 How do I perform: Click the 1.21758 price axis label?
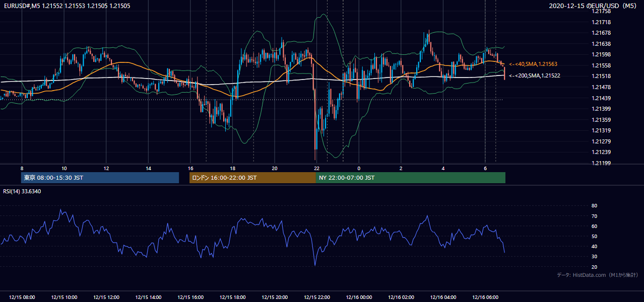[601, 11]
